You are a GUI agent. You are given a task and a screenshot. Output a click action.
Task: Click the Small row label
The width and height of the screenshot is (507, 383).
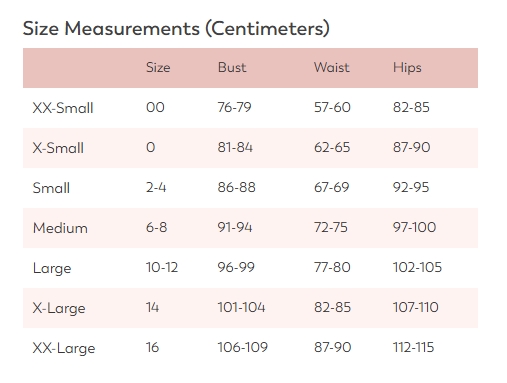click(51, 188)
